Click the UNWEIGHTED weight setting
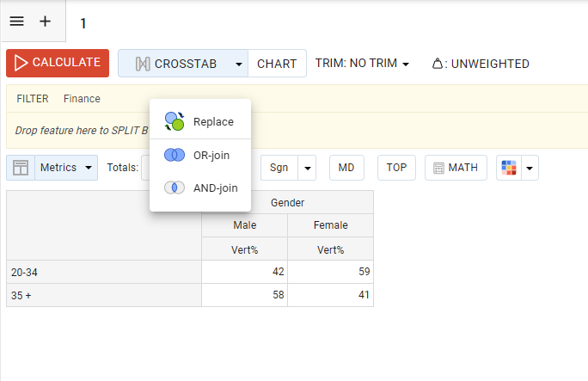588x381 pixels. pyautogui.click(x=481, y=64)
